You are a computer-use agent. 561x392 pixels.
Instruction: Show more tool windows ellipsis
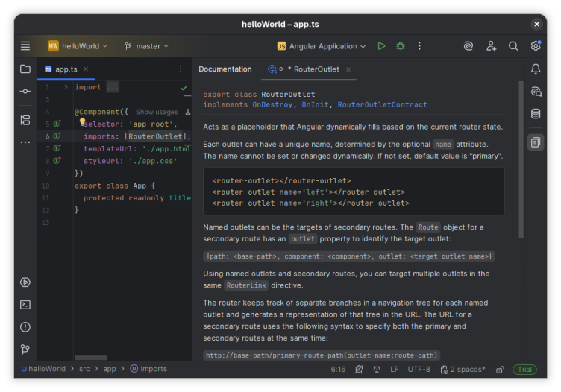click(25, 142)
